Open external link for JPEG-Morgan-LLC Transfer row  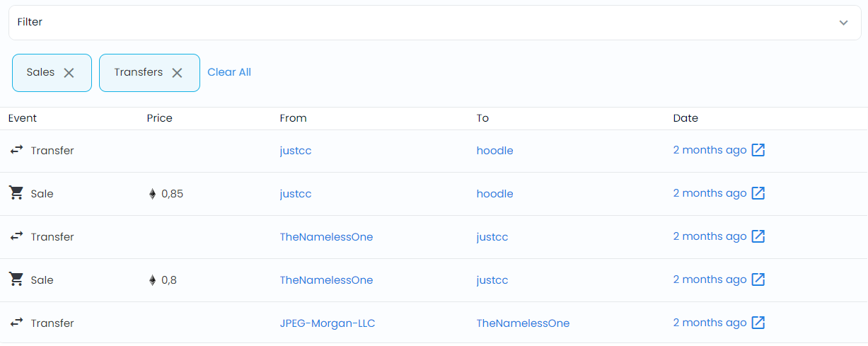(x=758, y=323)
